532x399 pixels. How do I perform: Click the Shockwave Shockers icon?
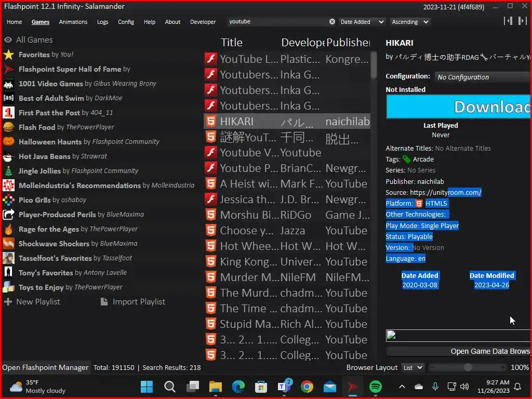coord(8,244)
